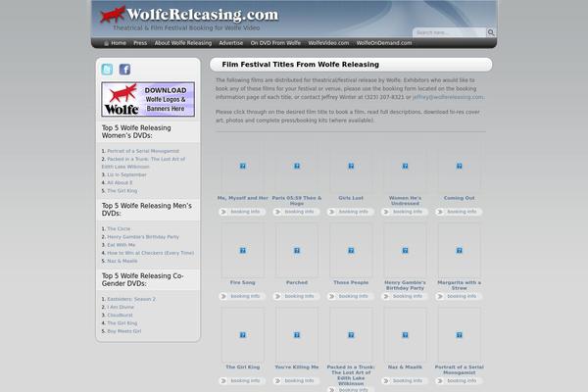Open How to Win at Checkers link
588x392 pixels.
(150, 253)
